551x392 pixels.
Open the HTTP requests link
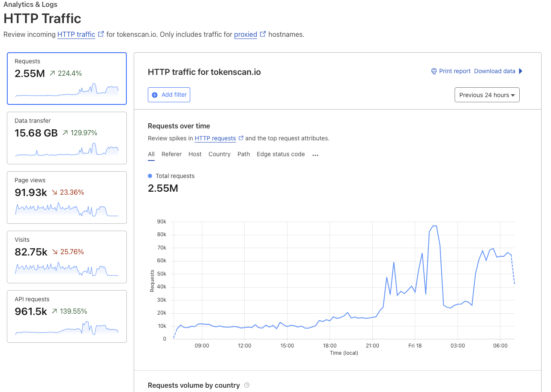(215, 138)
